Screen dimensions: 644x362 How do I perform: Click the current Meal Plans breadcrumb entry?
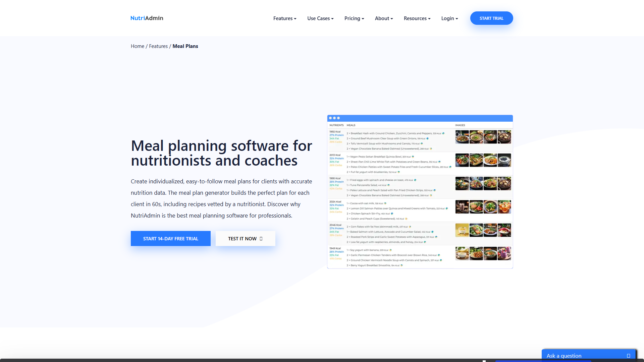coord(185,46)
